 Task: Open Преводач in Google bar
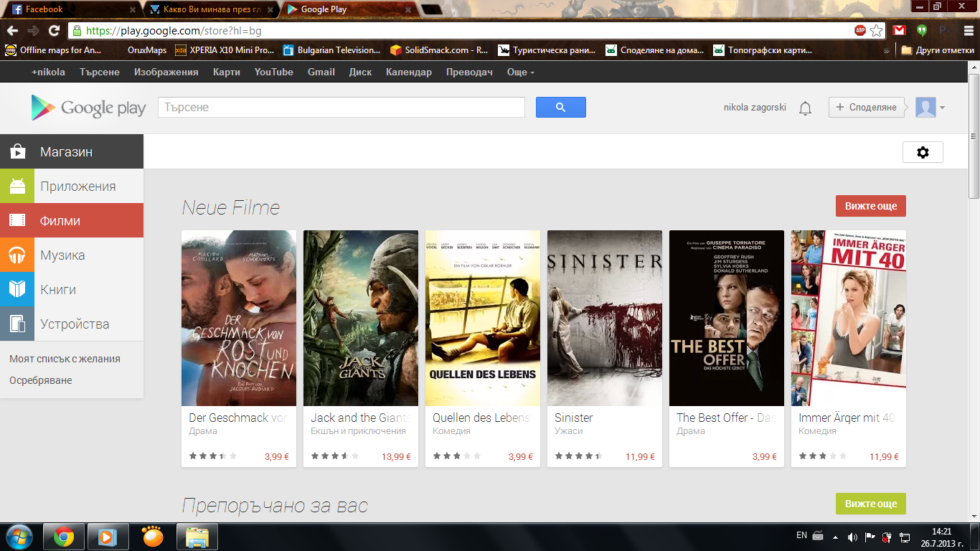(469, 72)
